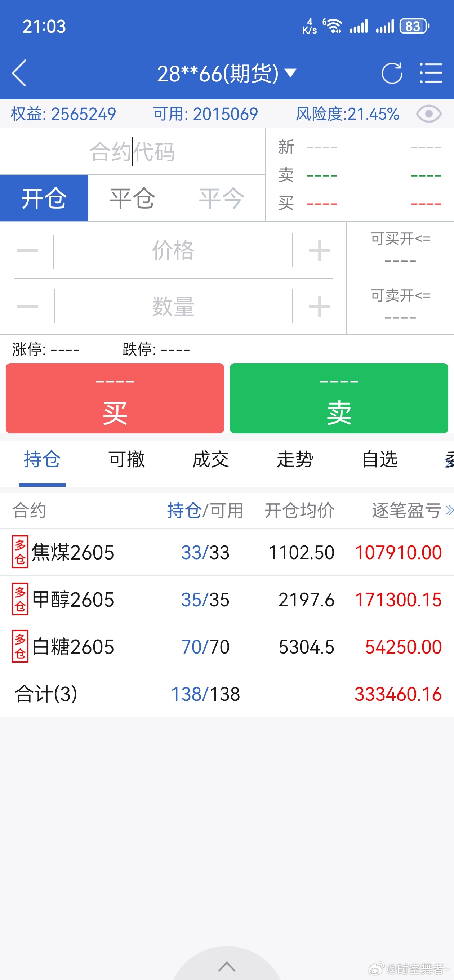This screenshot has height=980, width=454.
Task: Select the 开仓 open position tab
Action: [44, 198]
